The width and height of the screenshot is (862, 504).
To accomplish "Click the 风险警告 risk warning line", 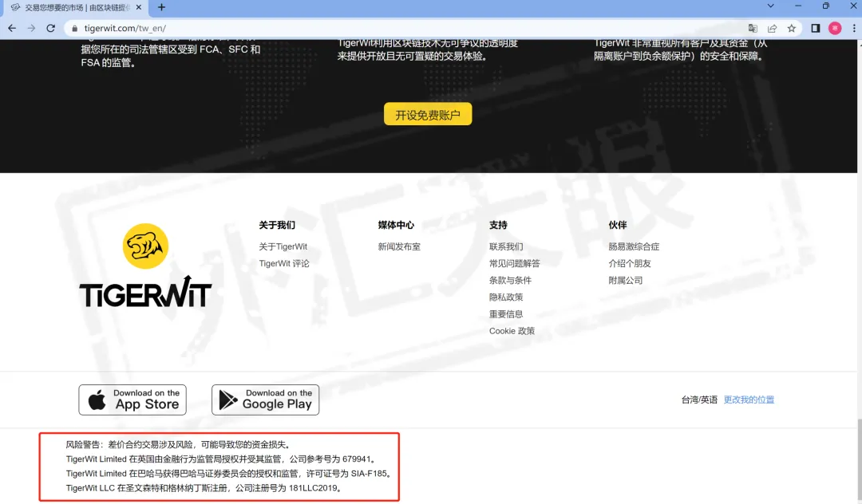I will click(x=178, y=445).
